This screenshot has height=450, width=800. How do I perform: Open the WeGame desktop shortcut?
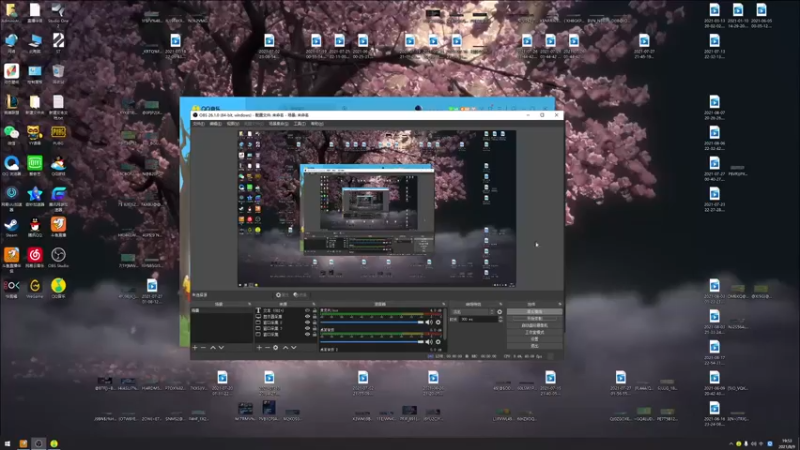pos(35,288)
